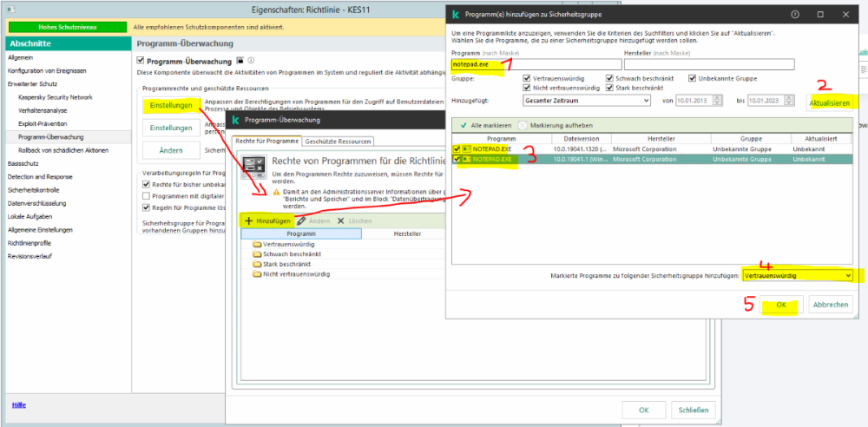
Task: Uncheck the Unbekannte Gruppe filter checkbox
Action: point(693,79)
